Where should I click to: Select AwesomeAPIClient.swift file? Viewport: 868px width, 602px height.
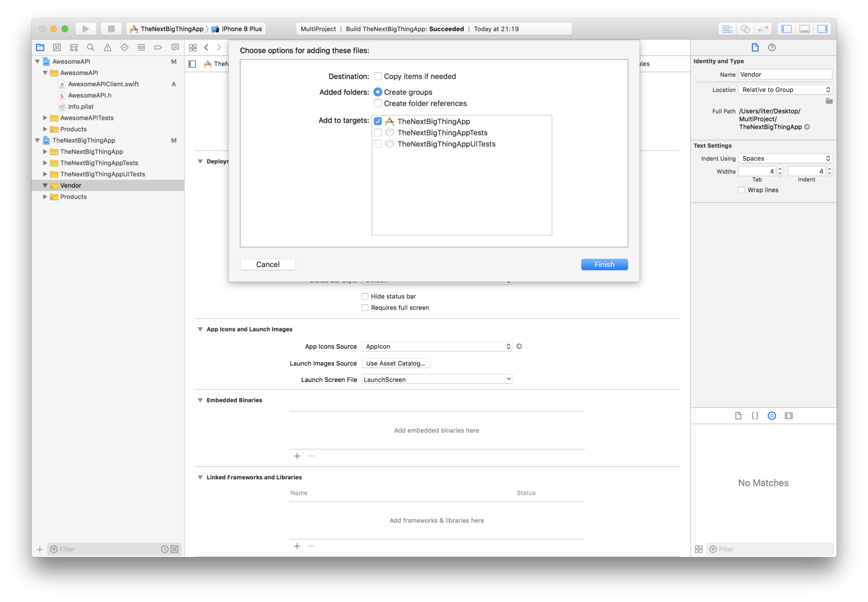[103, 84]
